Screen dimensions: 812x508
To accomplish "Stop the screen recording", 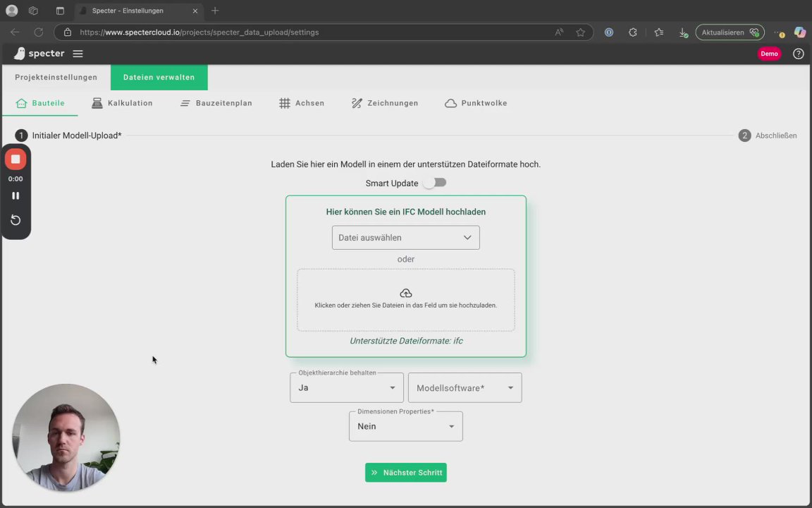I will pyautogui.click(x=16, y=159).
